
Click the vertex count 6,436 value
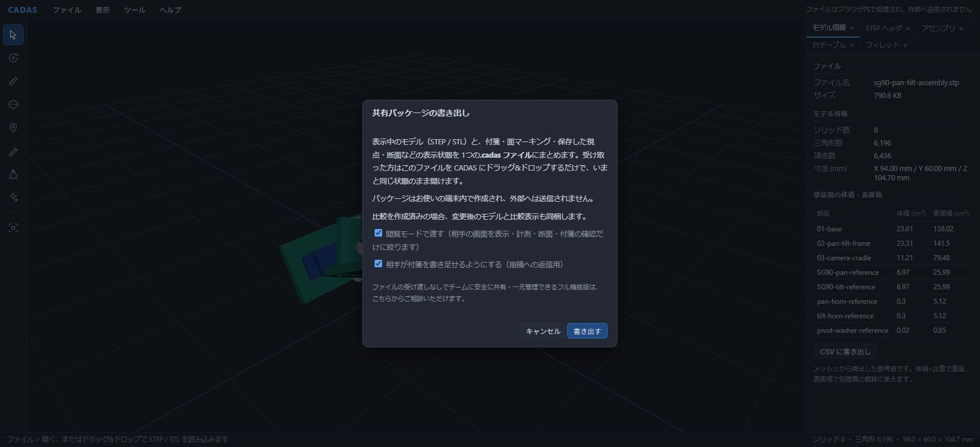pos(883,156)
